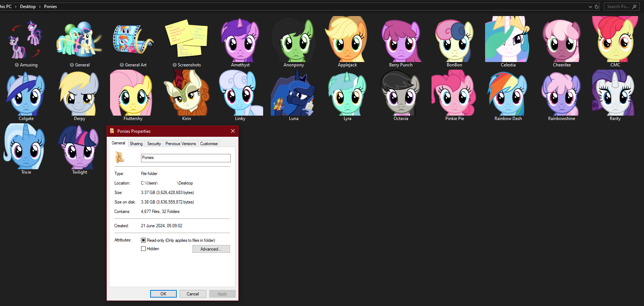The width and height of the screenshot is (644, 306).
Task: Open Advanced attributes dialog
Action: coord(211,249)
